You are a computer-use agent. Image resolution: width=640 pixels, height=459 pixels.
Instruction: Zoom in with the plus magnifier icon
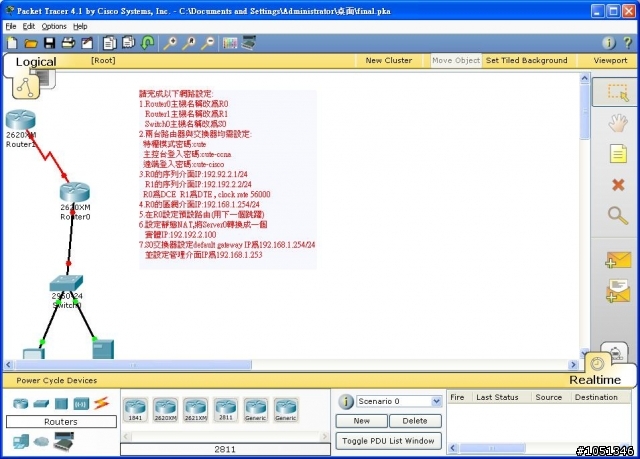[170, 43]
